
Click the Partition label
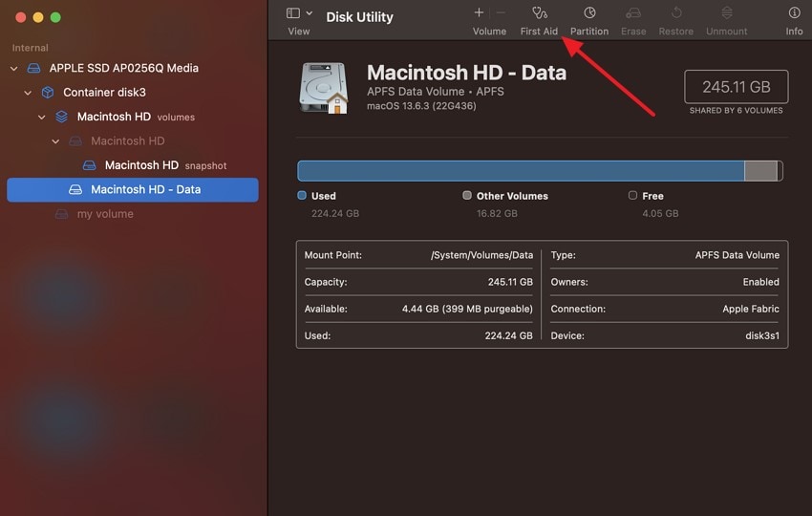pos(589,32)
